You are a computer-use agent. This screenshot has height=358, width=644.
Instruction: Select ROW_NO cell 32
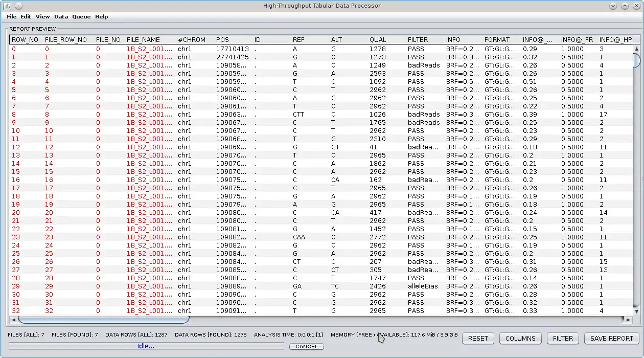26,311
